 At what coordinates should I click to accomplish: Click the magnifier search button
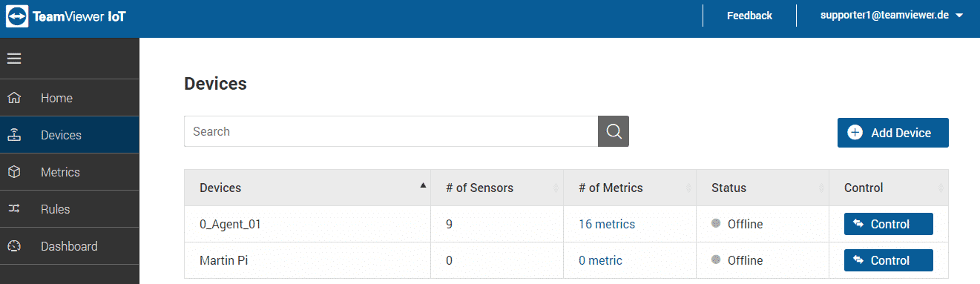[614, 131]
